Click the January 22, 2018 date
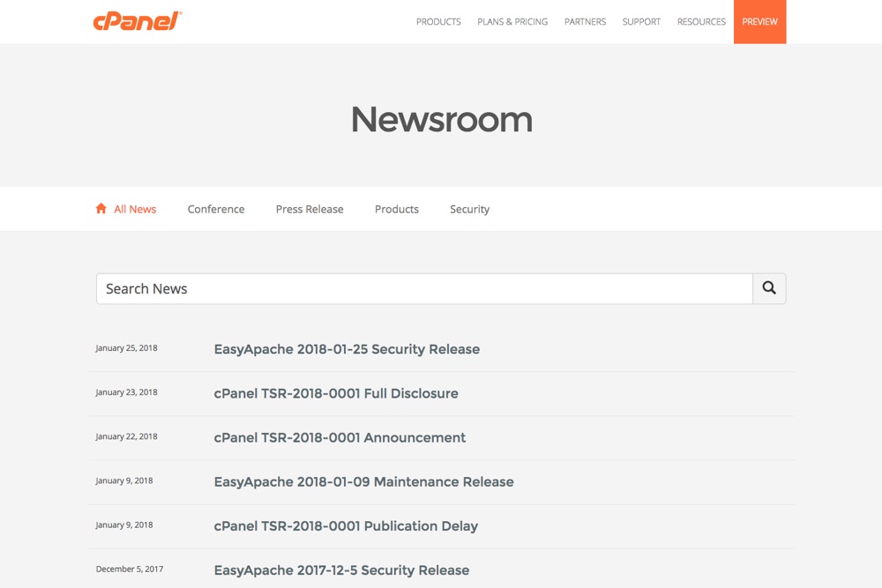Image resolution: width=882 pixels, height=588 pixels. click(126, 436)
